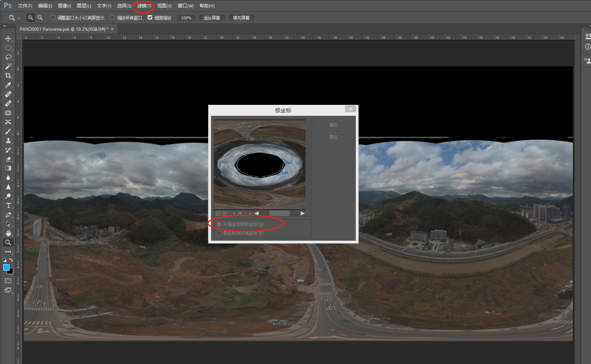Select the Gradient tool
Viewport: 591px width, 364px height.
(x=8, y=168)
